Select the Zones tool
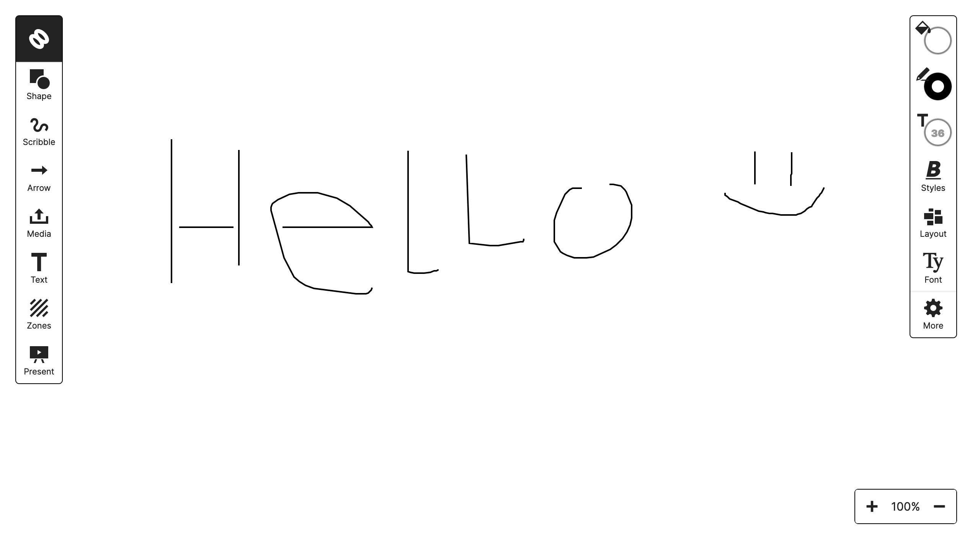 [38, 314]
